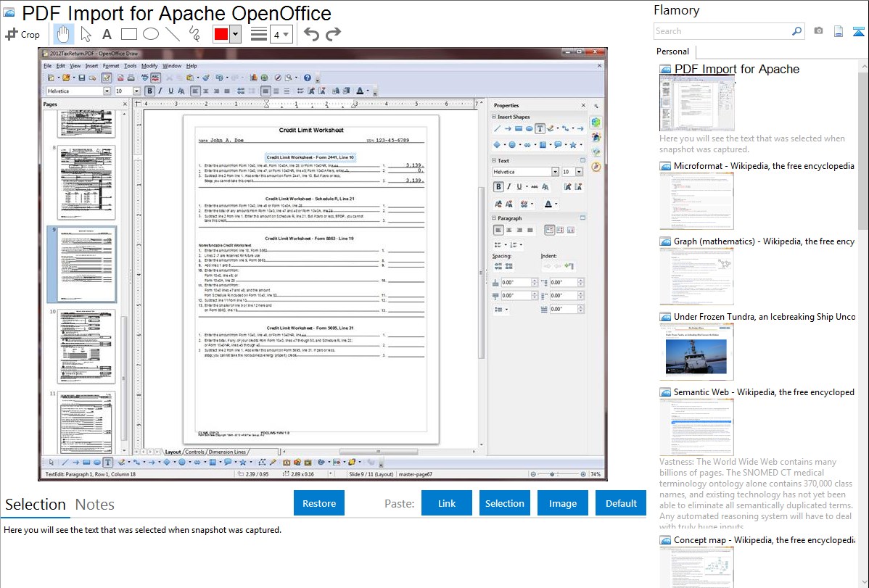Collapse the Paragraph section in Properties
This screenshot has width=869, height=588.
(494, 218)
